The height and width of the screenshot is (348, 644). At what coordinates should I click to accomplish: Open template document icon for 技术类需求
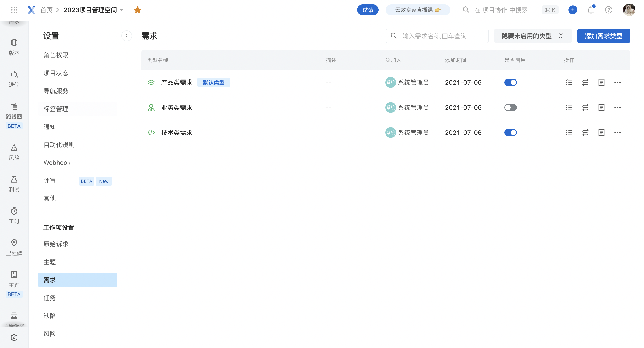(x=601, y=132)
